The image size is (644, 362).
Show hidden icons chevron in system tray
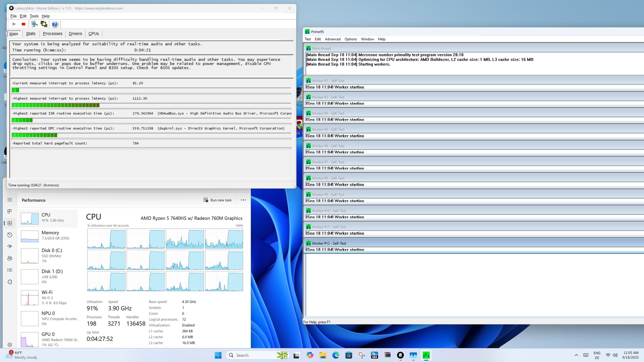tap(576, 355)
